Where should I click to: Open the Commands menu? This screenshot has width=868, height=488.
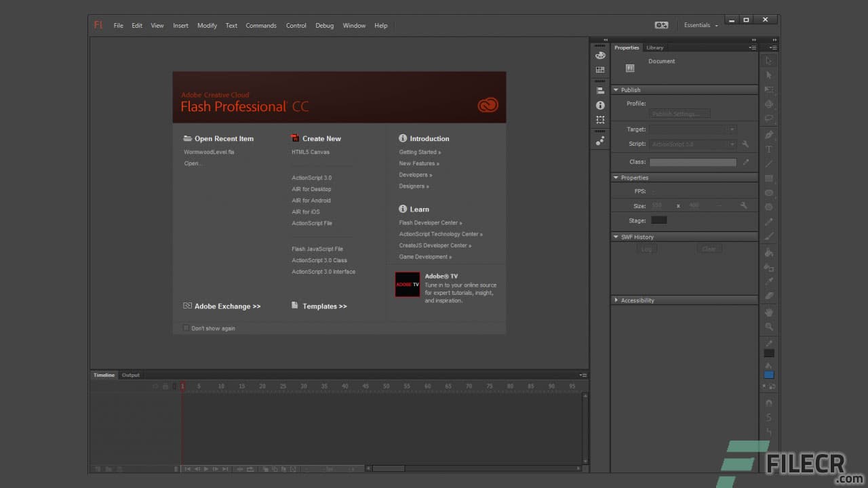pos(261,25)
